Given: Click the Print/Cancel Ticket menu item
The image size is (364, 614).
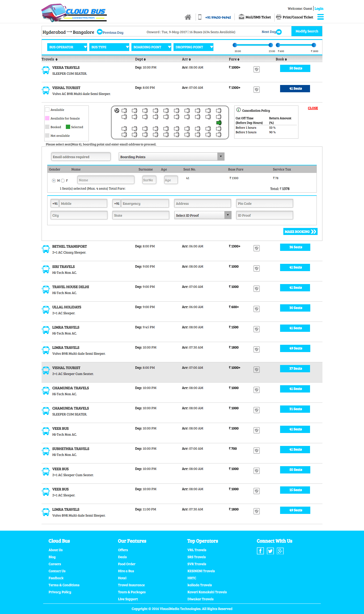Looking at the screenshot, I should coord(298,17).
